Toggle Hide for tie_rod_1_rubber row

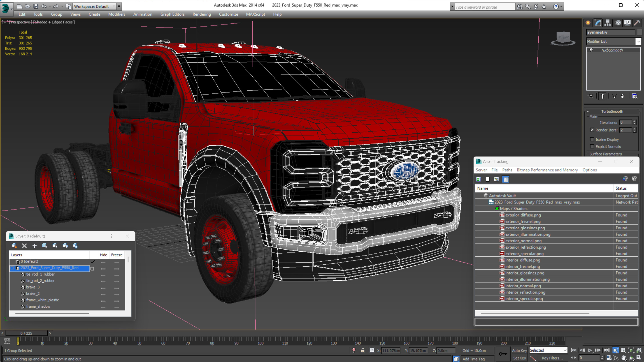[x=103, y=275]
